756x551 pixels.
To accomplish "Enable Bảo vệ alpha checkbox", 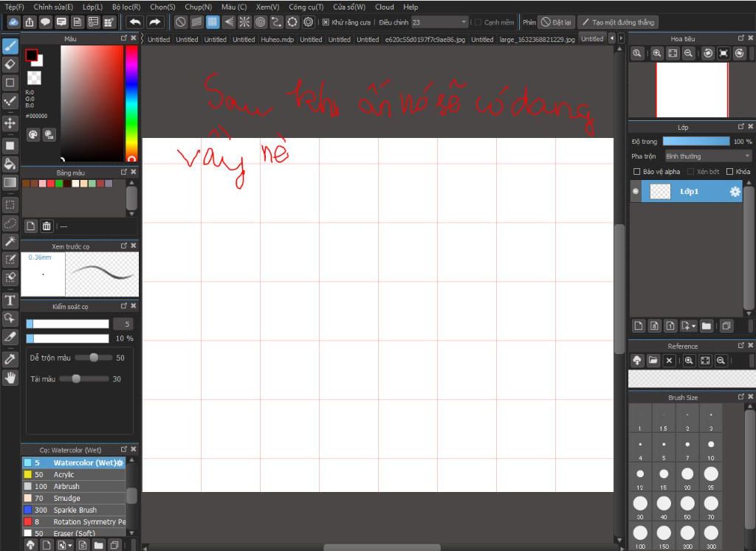I will pyautogui.click(x=637, y=171).
